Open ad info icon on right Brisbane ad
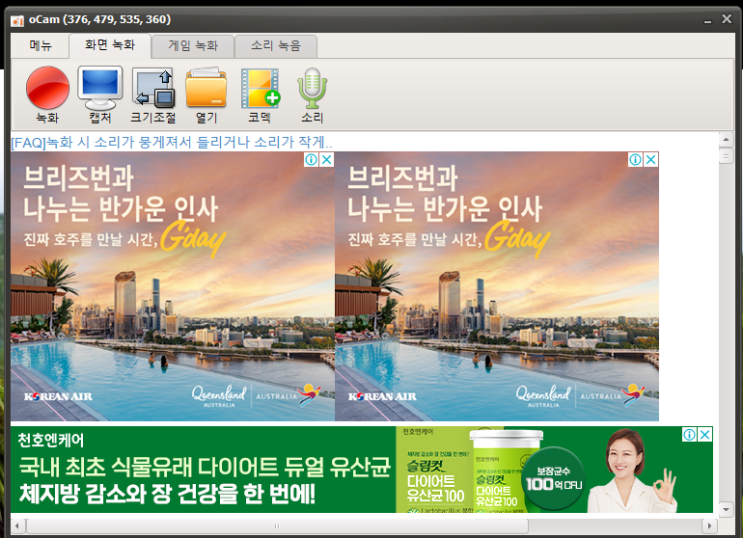The width and height of the screenshot is (743, 538). pyautogui.click(x=635, y=160)
